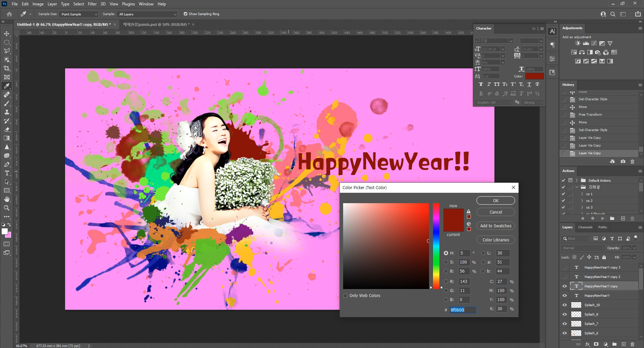Select the Elliptical Marquee tool
644x348 pixels.
(7, 42)
